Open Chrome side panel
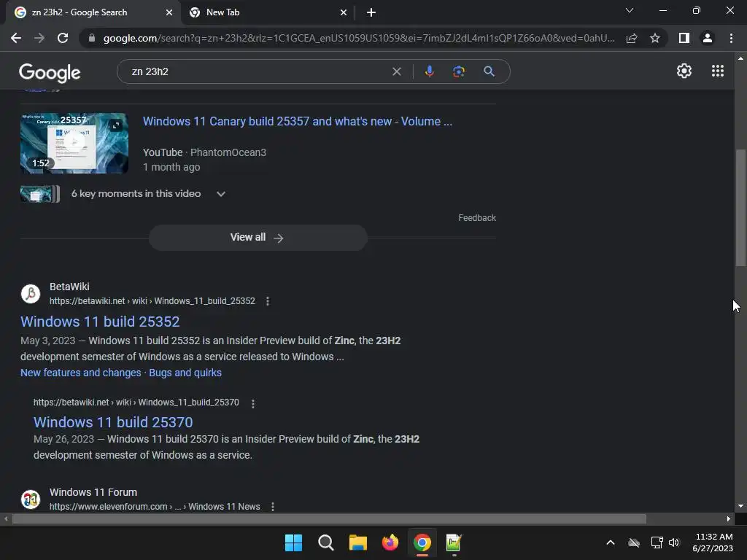The height and width of the screenshot is (560, 747). (x=684, y=38)
